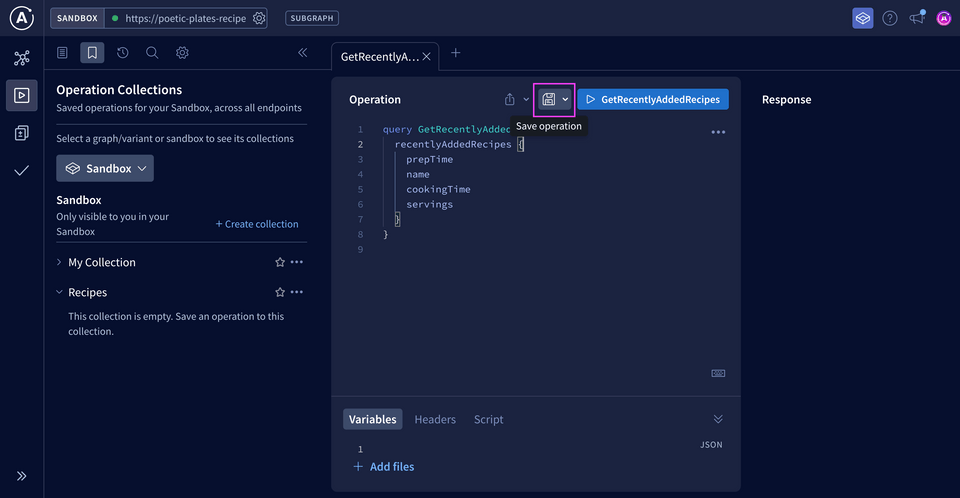Screen dimensions: 960x498
Task: Click the share operation icon
Action: [x=509, y=99]
